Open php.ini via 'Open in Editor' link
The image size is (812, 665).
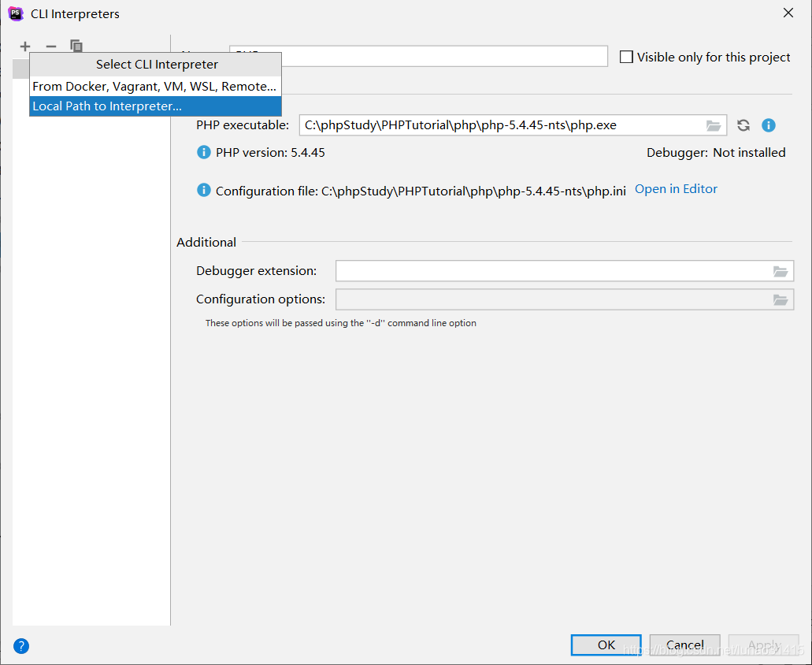pos(676,189)
